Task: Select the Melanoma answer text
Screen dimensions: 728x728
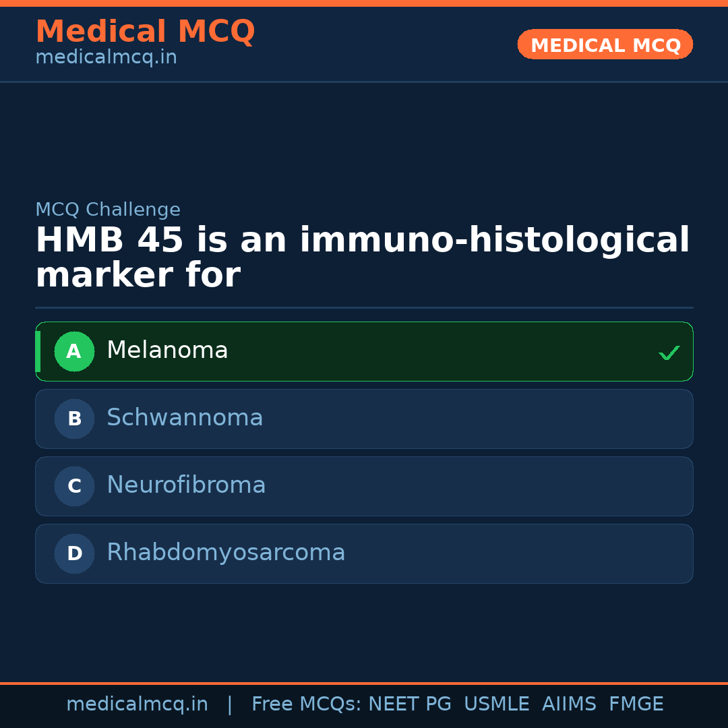Action: (x=167, y=351)
